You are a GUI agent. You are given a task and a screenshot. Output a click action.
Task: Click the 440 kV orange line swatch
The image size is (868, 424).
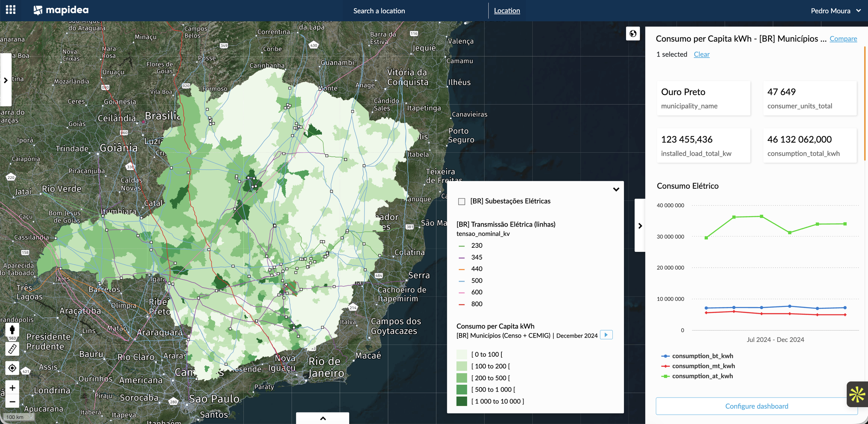tap(461, 269)
